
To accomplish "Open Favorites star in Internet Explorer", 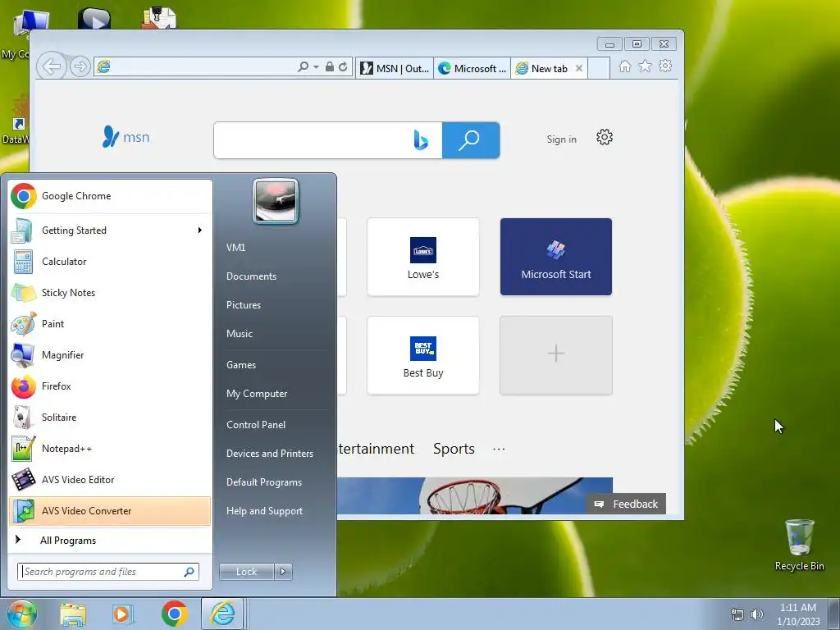I will pos(645,66).
